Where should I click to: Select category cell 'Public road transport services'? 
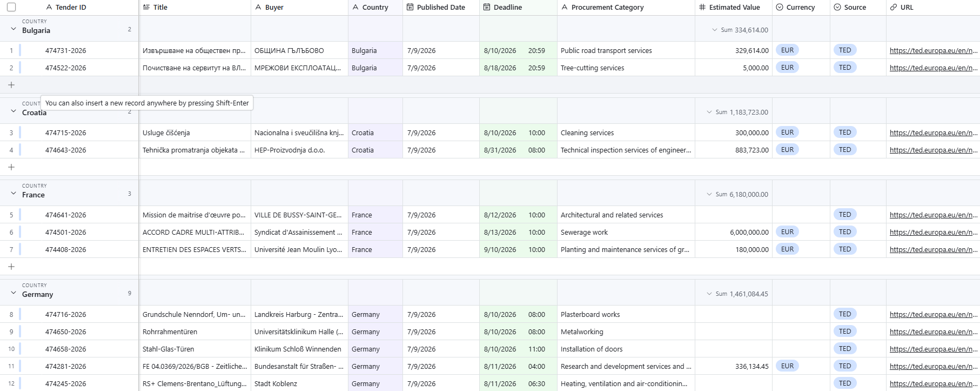coord(626,50)
